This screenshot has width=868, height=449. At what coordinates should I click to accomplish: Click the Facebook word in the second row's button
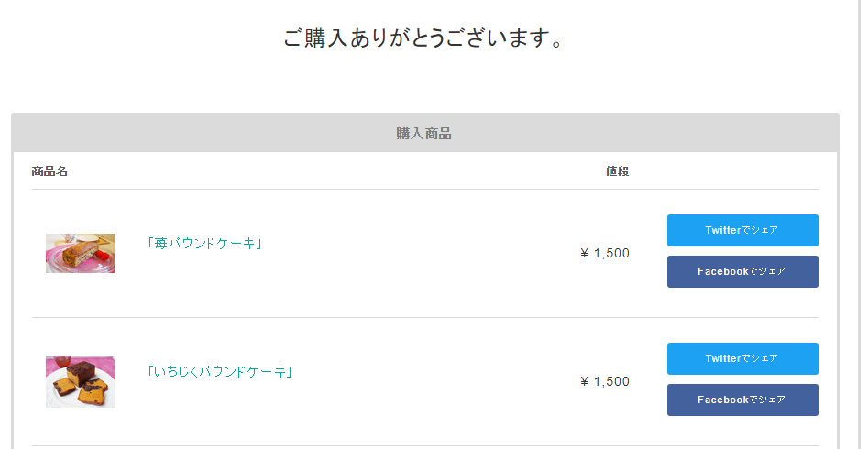[x=723, y=400]
